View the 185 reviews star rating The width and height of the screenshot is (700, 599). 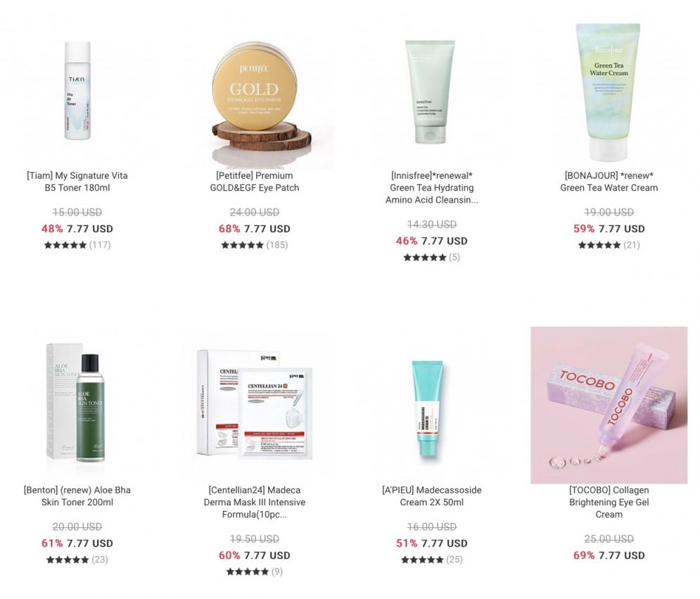tap(255, 245)
